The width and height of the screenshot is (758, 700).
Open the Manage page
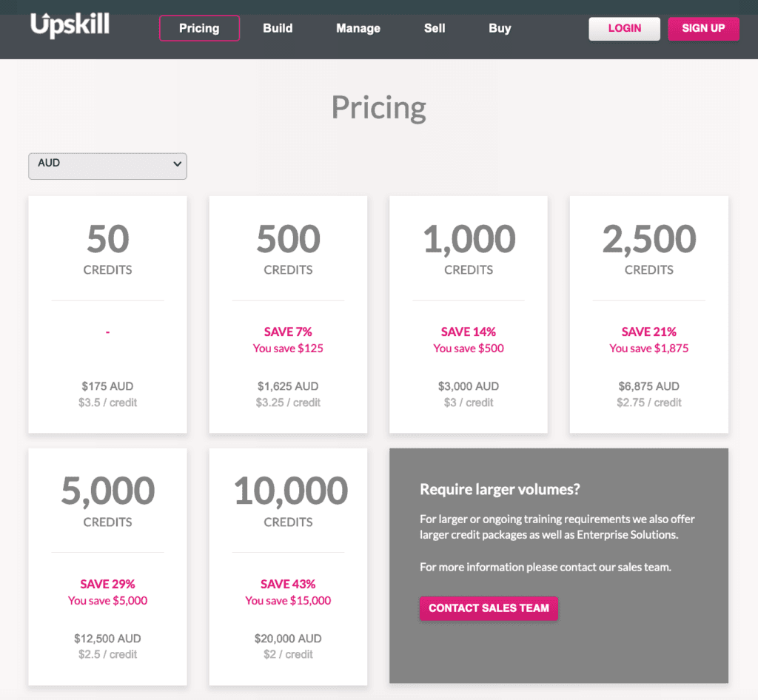point(358,28)
